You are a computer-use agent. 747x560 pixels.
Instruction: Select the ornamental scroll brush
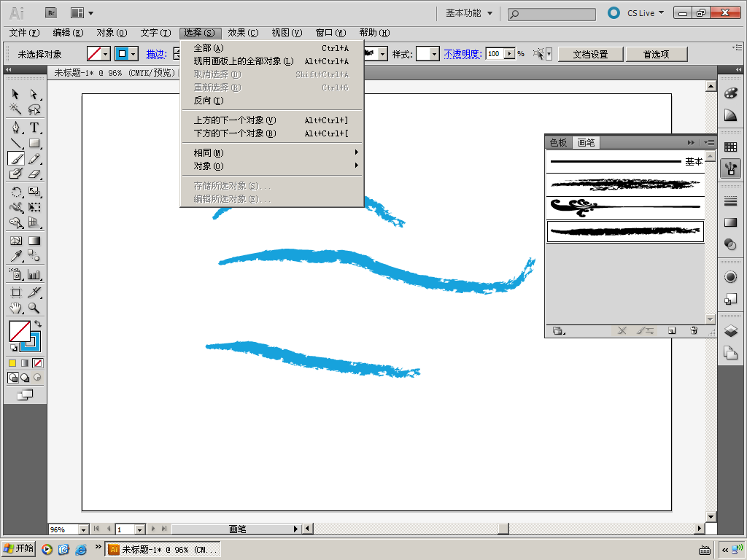point(625,208)
